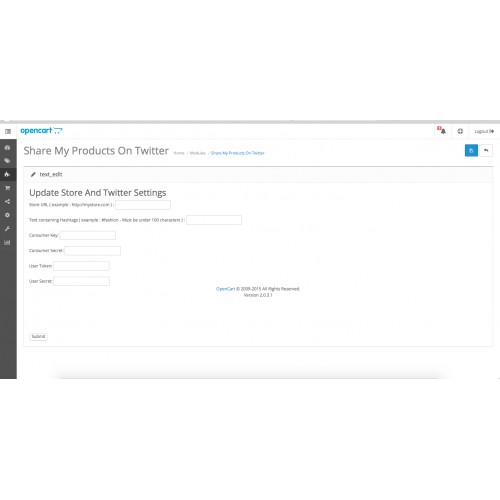Viewport: 500px width, 500px height.
Task: Open the help lifebuoy icon
Action: click(x=460, y=131)
